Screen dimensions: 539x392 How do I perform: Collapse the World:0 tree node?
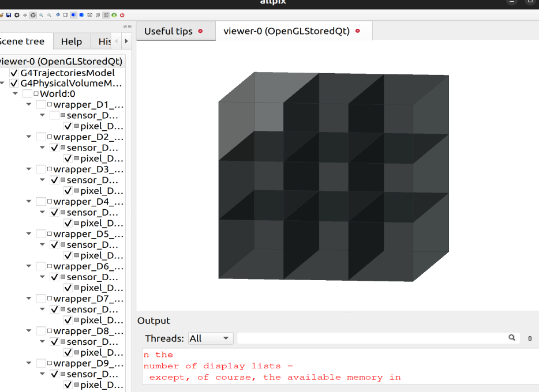[x=16, y=94]
